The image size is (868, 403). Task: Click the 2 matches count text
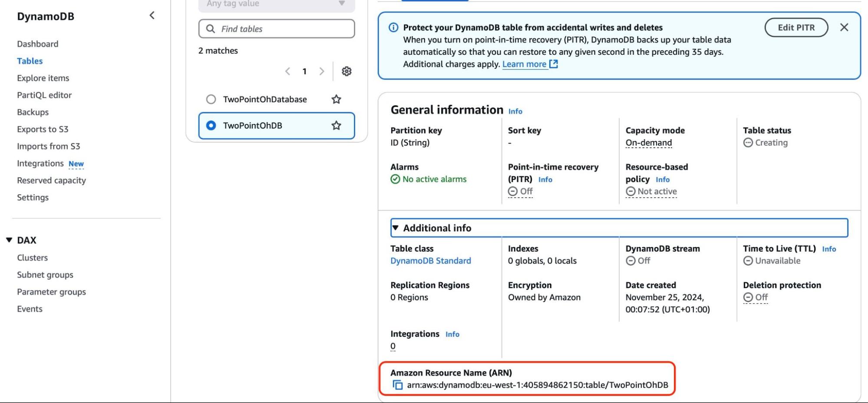(x=218, y=50)
